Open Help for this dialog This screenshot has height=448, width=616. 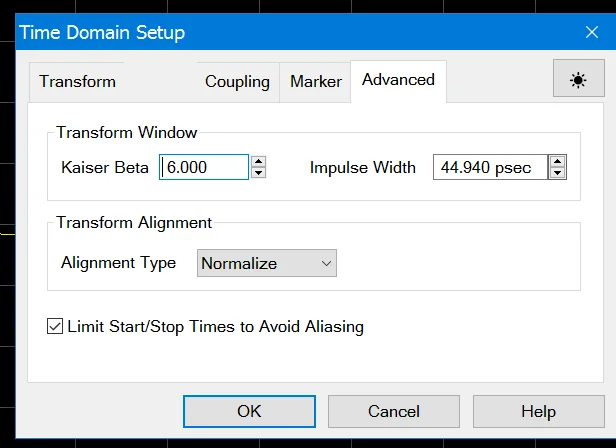pyautogui.click(x=538, y=411)
